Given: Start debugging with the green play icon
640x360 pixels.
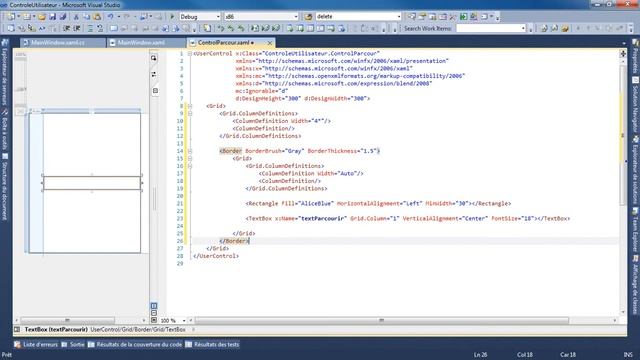Looking at the screenshot, I should pyautogui.click(x=172, y=17).
